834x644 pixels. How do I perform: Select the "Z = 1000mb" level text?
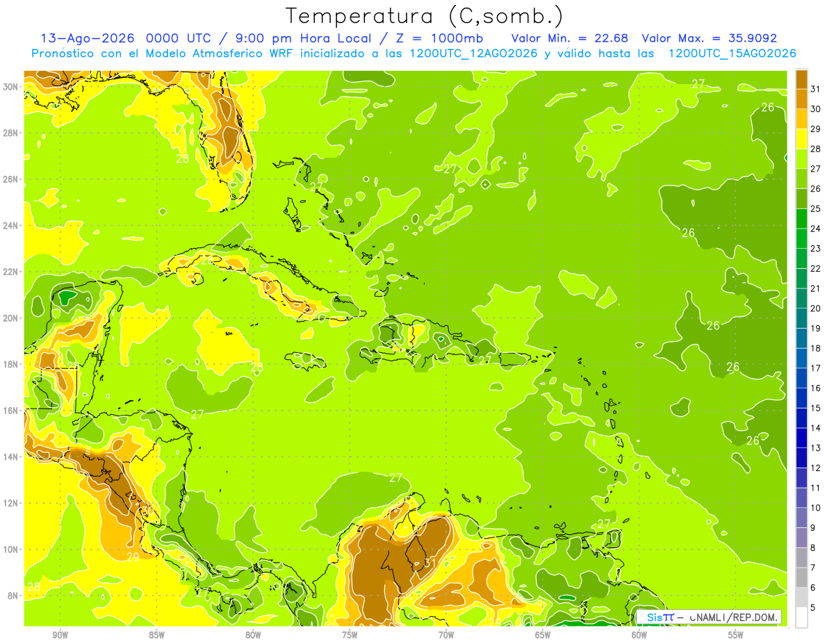point(439,38)
